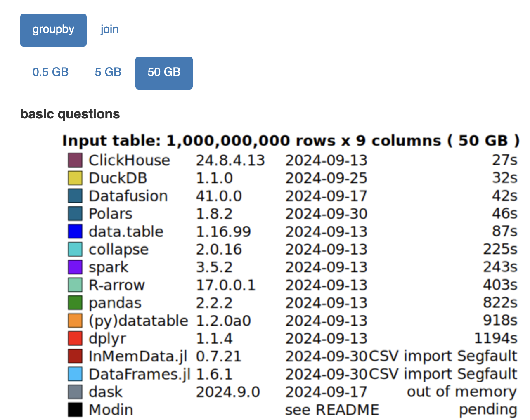
Task: Click the Datafusion legend label
Action: 128,196
